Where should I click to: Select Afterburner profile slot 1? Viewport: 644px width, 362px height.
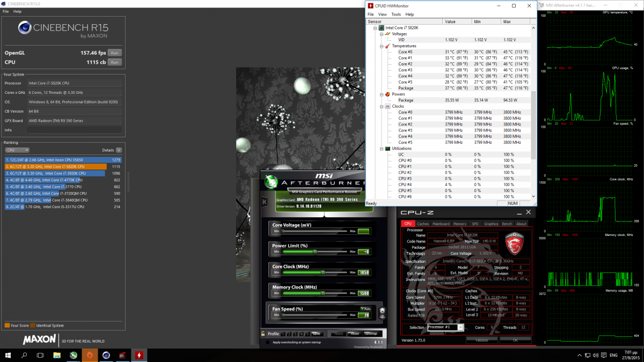click(x=283, y=334)
